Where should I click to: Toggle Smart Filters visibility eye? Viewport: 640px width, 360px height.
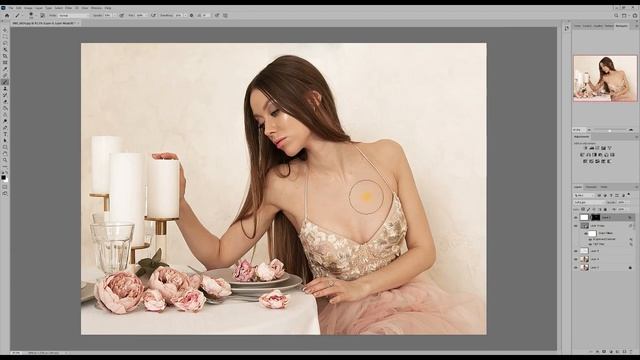pos(586,233)
